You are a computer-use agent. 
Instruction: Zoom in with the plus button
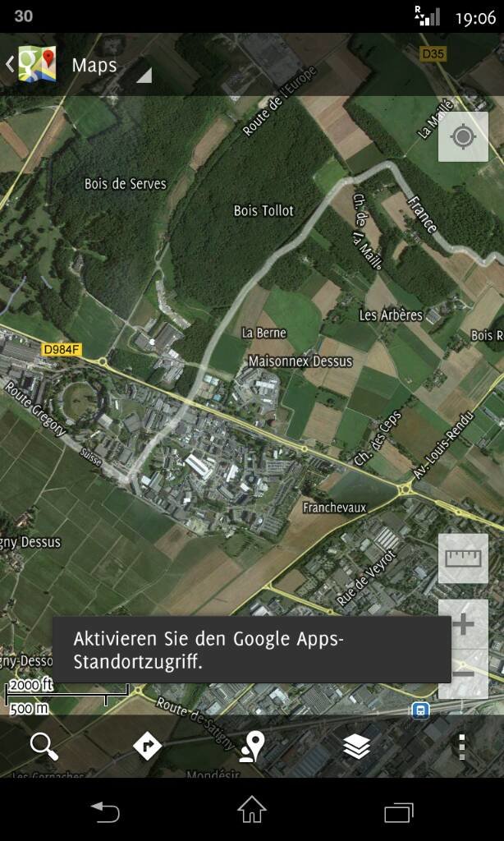[x=463, y=624]
